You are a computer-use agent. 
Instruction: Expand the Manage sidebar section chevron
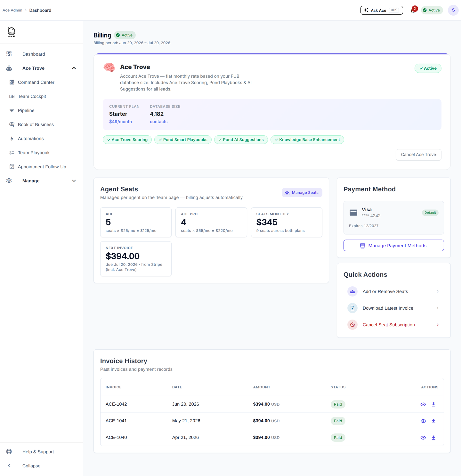pyautogui.click(x=74, y=181)
